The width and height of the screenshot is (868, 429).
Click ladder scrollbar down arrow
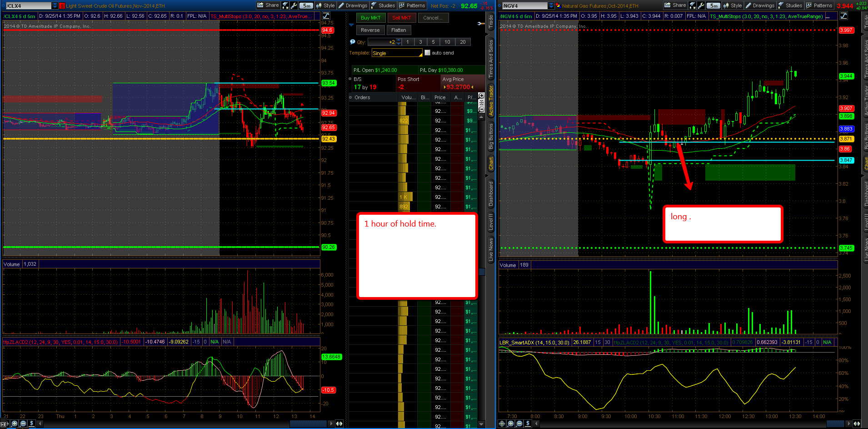[482, 424]
